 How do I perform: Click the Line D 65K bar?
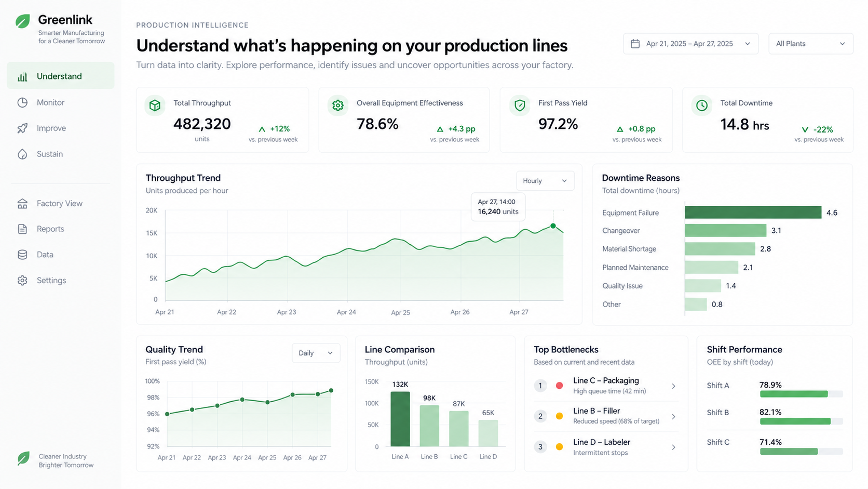click(488, 433)
